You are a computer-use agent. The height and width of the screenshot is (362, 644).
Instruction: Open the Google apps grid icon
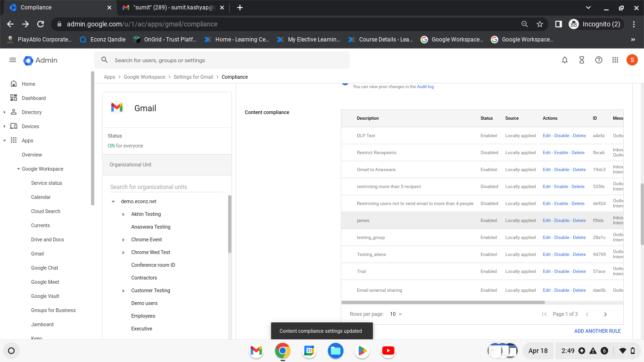click(x=615, y=60)
